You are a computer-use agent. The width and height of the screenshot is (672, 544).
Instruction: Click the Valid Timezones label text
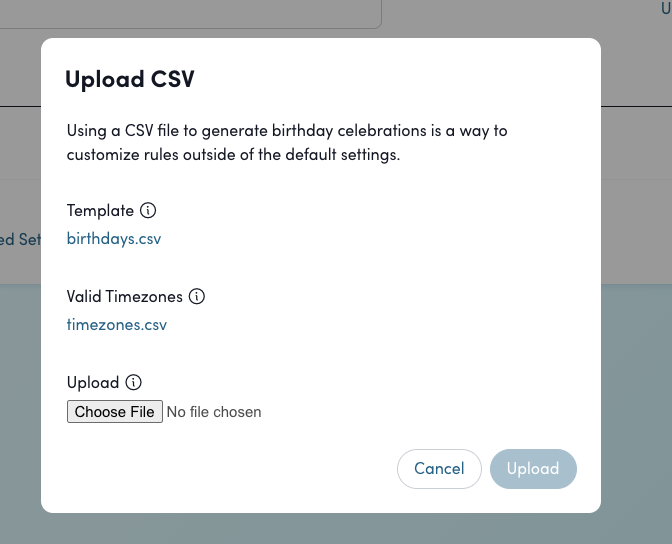pos(125,297)
